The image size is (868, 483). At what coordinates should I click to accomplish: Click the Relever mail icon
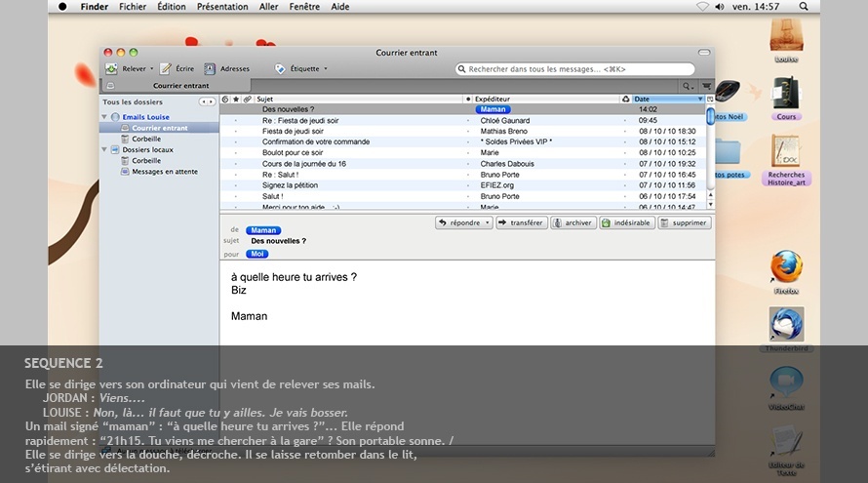[x=112, y=69]
